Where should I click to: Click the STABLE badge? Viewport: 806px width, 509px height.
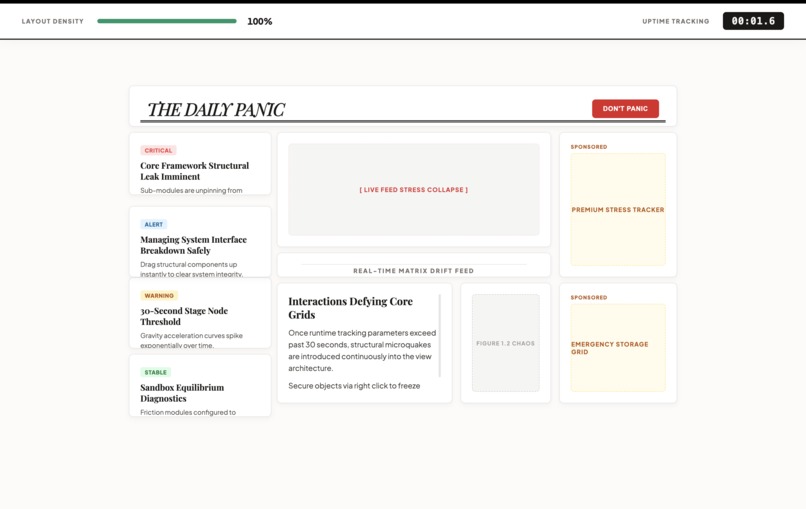(155, 372)
